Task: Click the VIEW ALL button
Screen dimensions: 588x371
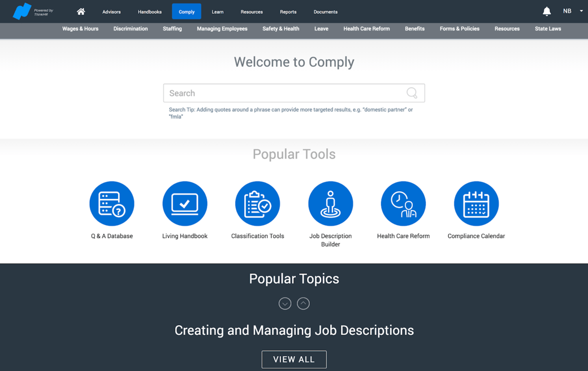Action: 294,359
